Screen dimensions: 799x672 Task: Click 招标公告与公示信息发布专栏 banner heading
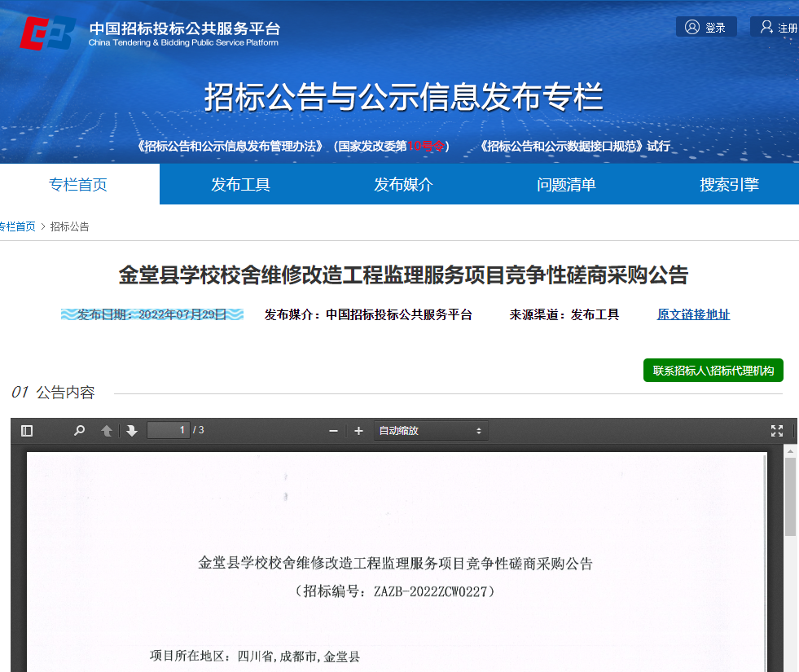(404, 97)
